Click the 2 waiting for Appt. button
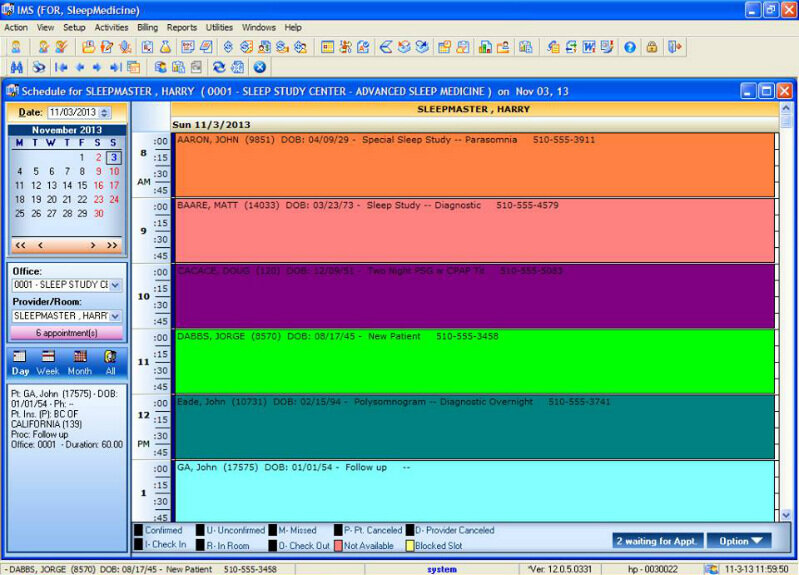 [657, 541]
